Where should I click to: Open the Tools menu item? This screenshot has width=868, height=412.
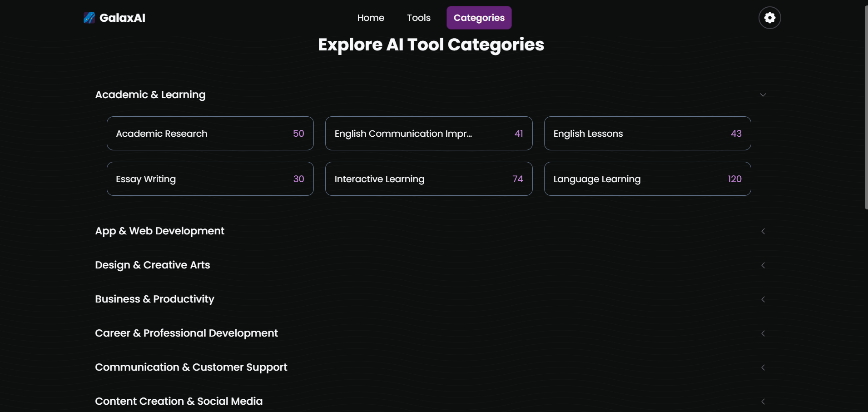(x=418, y=18)
